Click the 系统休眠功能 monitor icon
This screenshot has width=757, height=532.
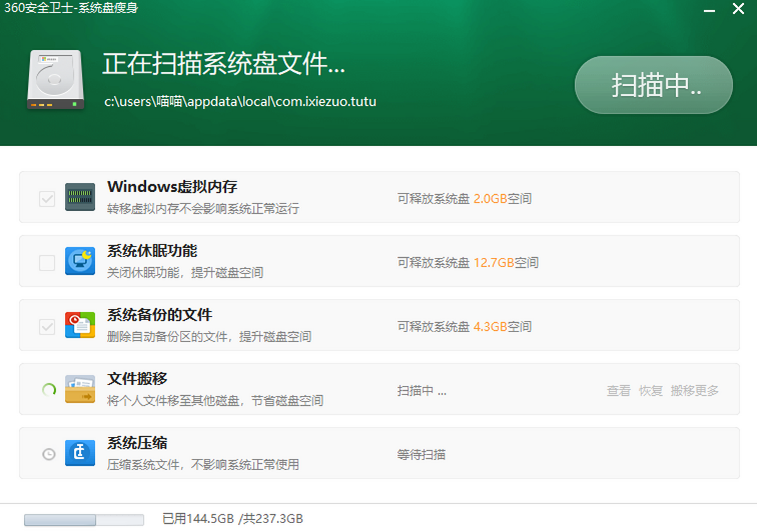click(80, 261)
